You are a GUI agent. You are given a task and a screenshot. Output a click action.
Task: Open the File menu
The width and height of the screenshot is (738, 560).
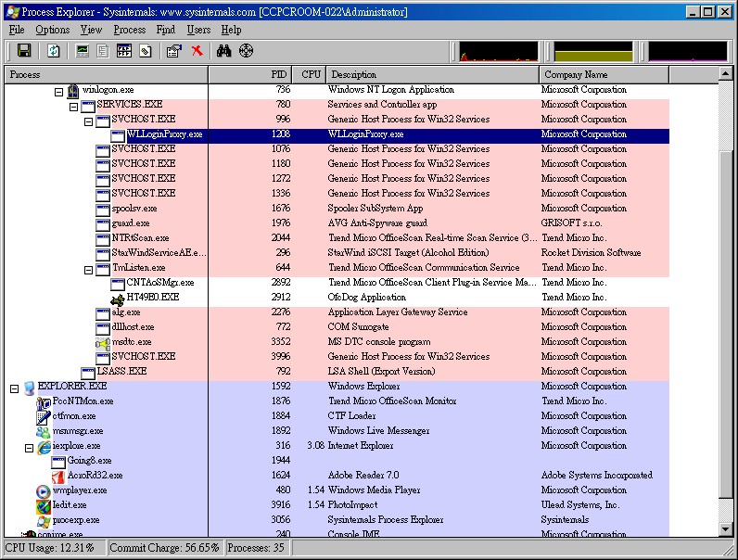17,30
